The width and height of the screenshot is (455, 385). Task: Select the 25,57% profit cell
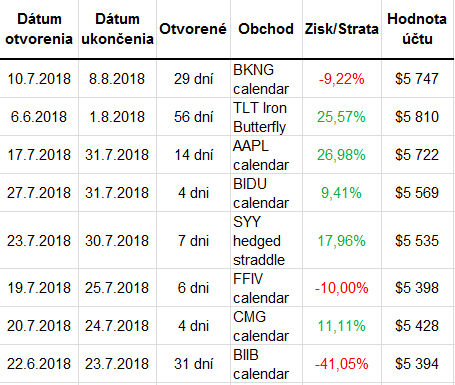(342, 117)
